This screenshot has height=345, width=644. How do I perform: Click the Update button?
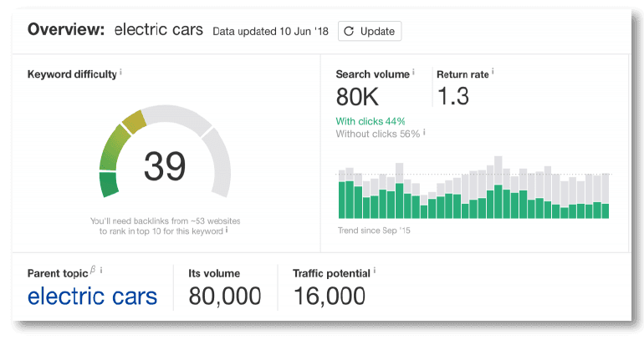(x=370, y=31)
